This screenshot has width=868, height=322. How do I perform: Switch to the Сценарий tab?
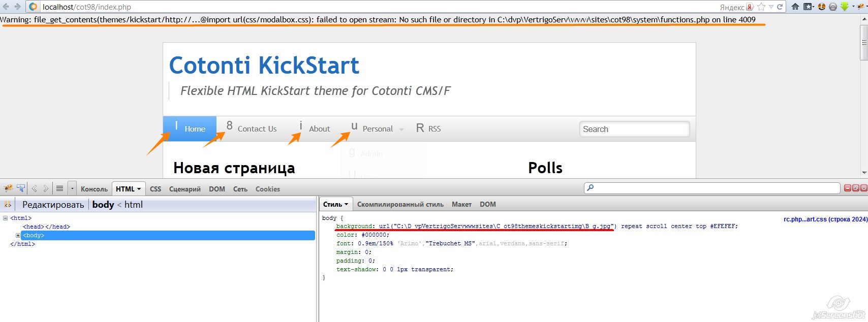click(185, 189)
